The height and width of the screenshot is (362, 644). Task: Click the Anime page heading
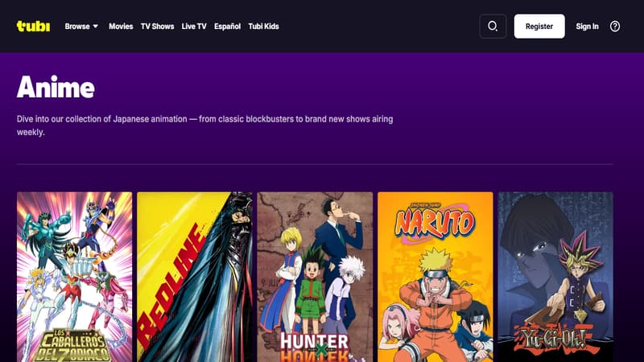pos(56,87)
